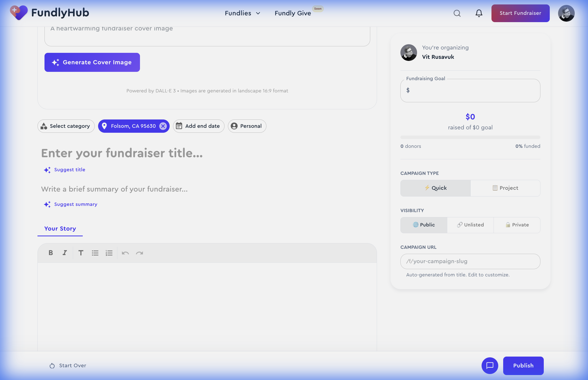Click the Generate Cover Image button
588x380 pixels.
pos(92,62)
